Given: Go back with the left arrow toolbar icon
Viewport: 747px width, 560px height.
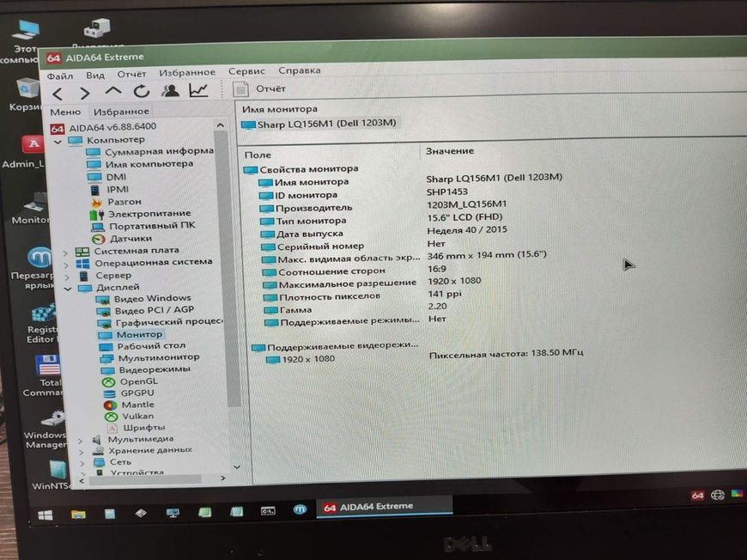Looking at the screenshot, I should (x=58, y=94).
